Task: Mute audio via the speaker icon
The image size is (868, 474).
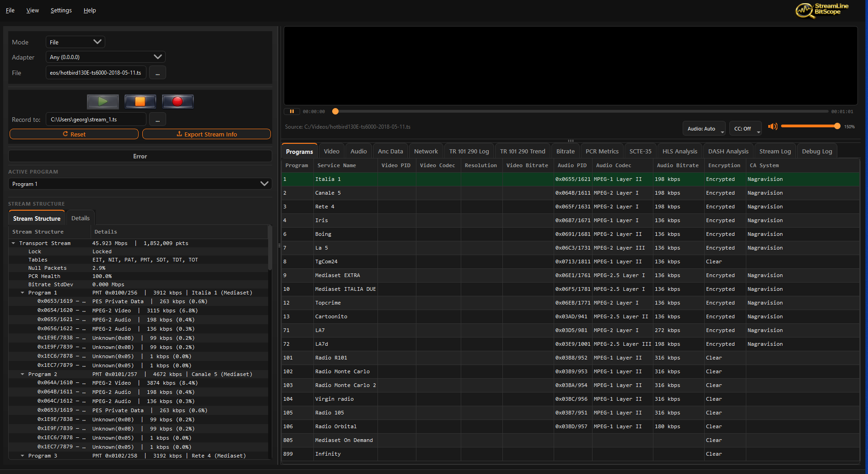Action: click(x=772, y=126)
